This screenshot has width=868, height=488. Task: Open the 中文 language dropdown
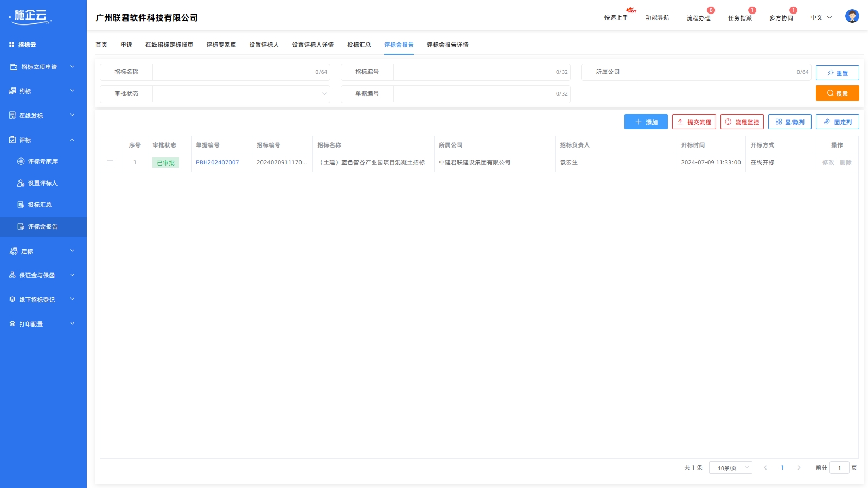821,17
